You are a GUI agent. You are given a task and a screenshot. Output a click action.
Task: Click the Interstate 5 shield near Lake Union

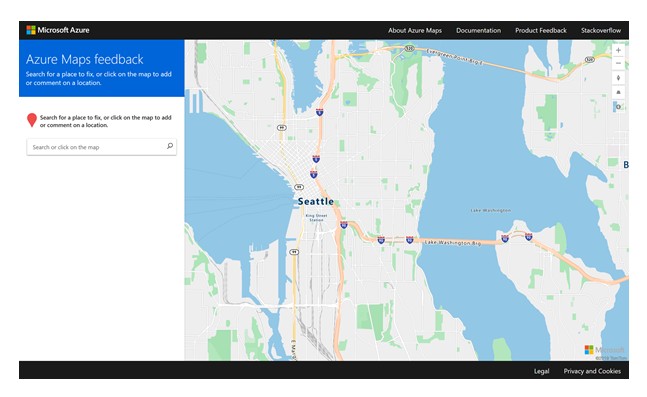(x=319, y=112)
